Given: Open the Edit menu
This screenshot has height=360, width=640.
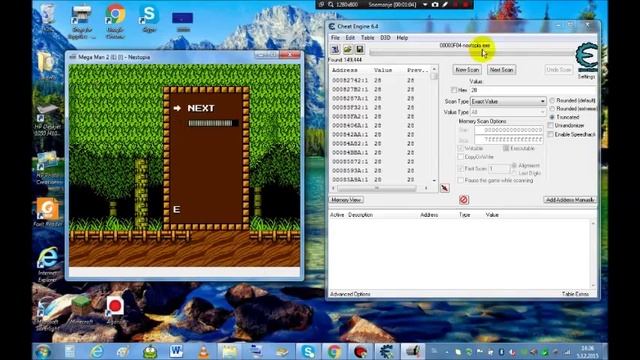Looking at the screenshot, I should point(350,38).
